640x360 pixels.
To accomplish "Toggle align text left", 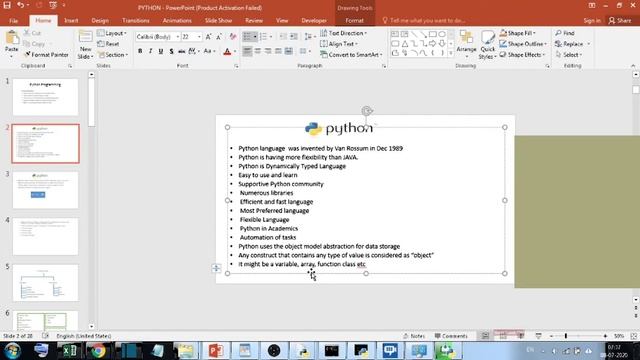I will coord(247,51).
